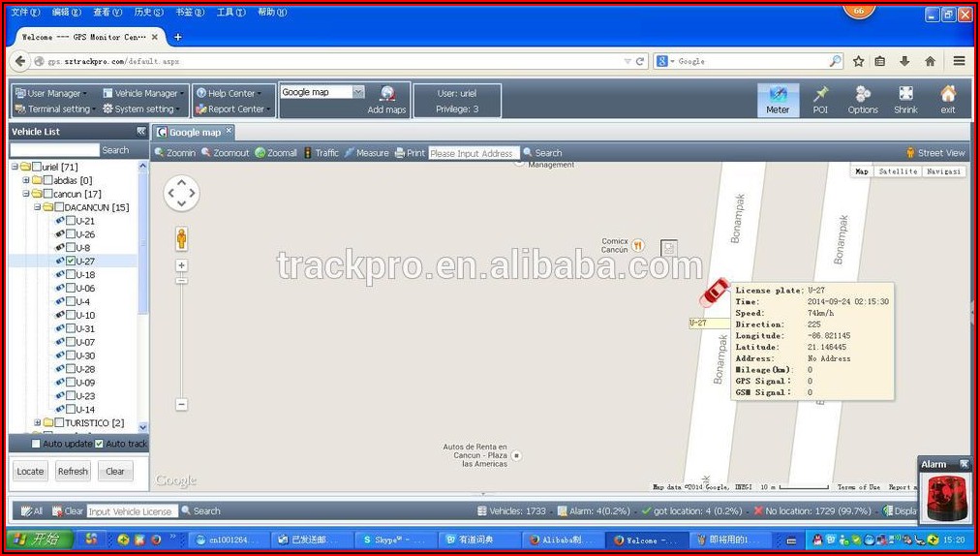This screenshot has height=556, width=980.
Task: Check the uriel root checkbox
Action: (37, 167)
